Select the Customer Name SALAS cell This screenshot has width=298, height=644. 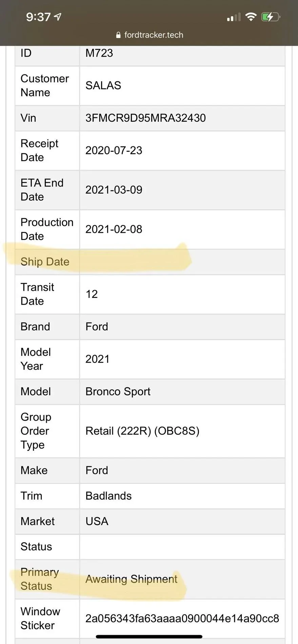point(103,85)
